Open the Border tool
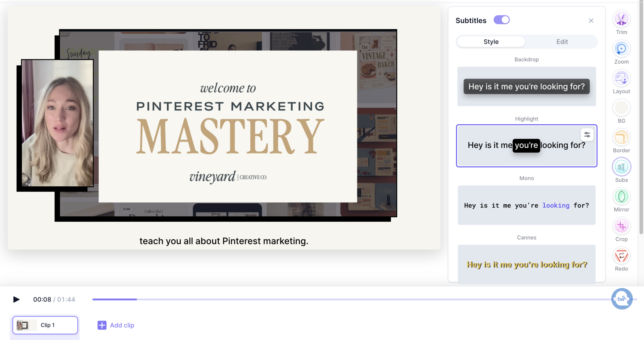This screenshot has height=340, width=644. point(621,138)
